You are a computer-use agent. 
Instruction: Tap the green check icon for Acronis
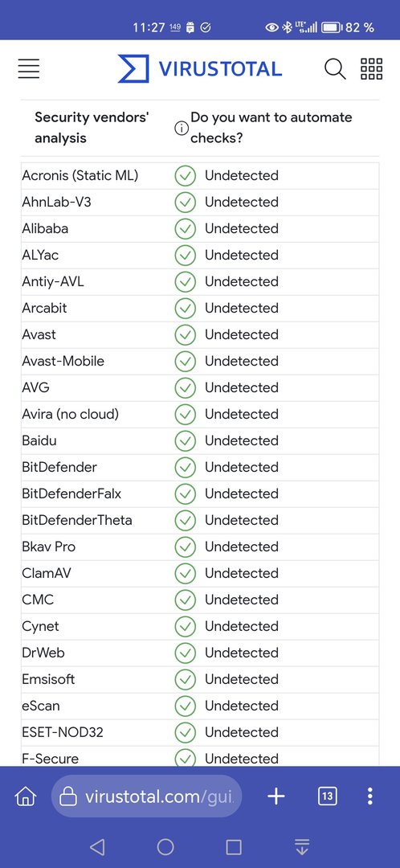pos(186,176)
